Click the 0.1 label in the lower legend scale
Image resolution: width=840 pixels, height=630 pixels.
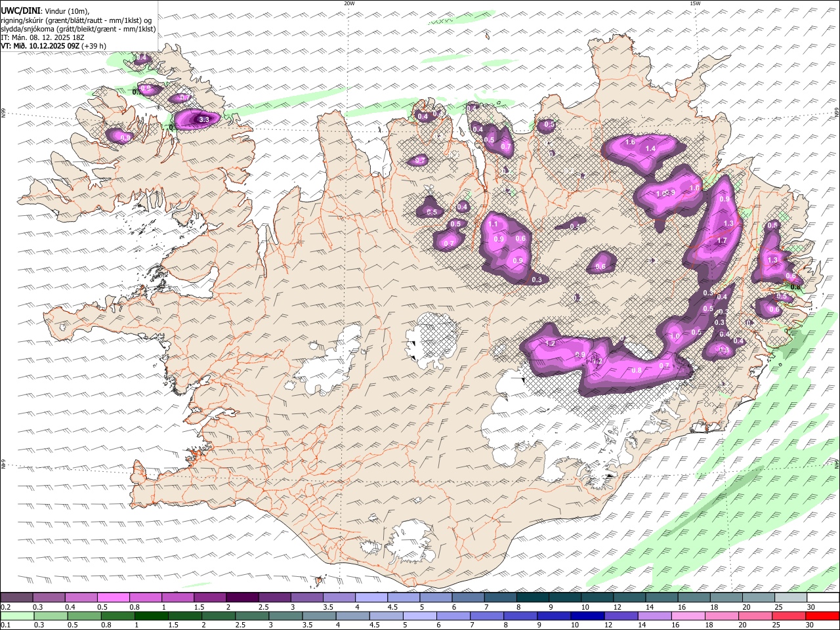pos(5,625)
